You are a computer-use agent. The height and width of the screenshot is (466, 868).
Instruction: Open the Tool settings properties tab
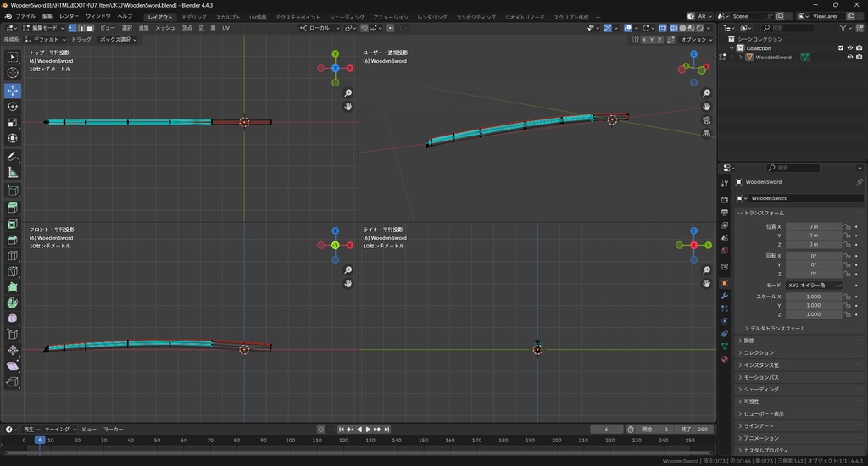click(725, 183)
